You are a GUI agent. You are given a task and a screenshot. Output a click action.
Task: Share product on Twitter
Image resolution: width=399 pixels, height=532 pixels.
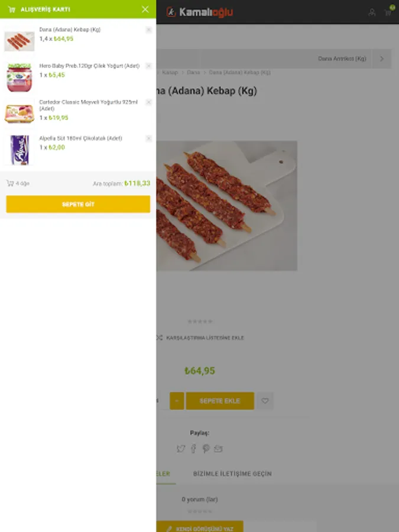[x=181, y=449]
